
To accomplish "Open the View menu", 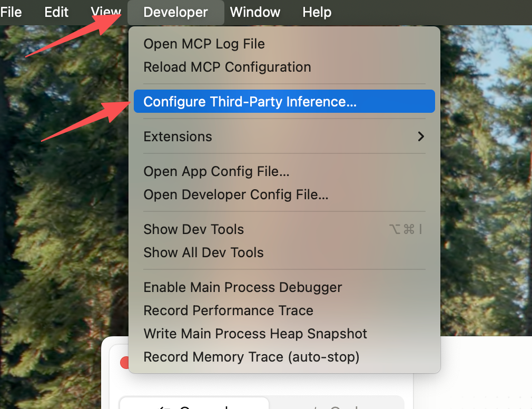I will pos(106,12).
